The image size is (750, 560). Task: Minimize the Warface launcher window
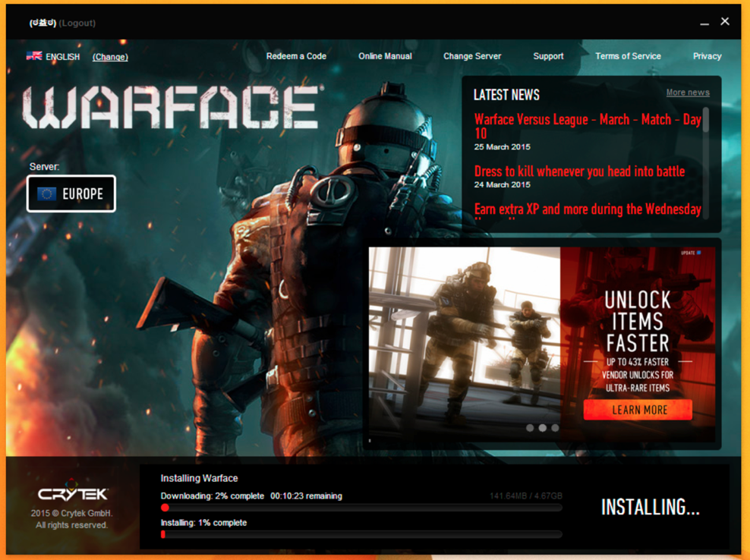pyautogui.click(x=704, y=23)
